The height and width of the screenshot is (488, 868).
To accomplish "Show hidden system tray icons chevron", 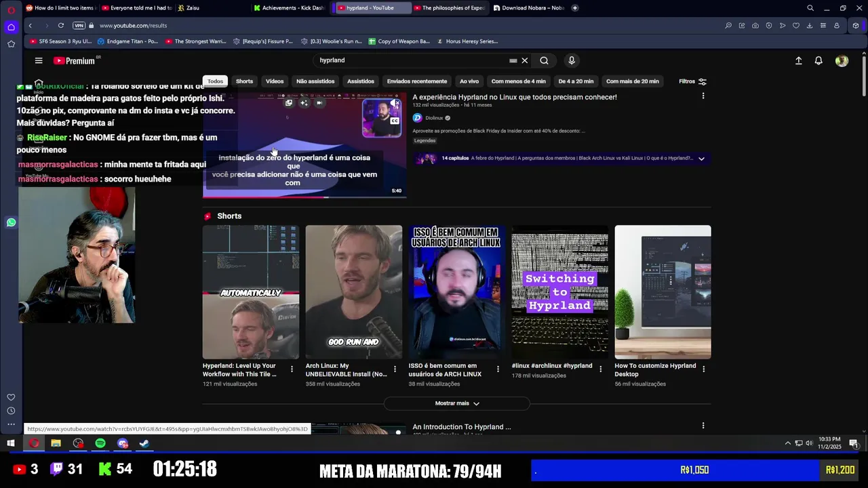I will click(787, 443).
